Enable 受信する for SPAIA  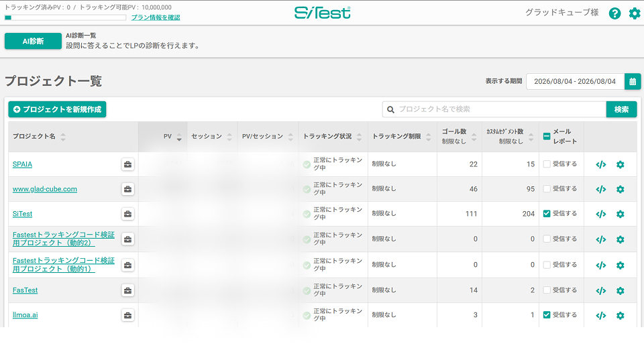[547, 164]
